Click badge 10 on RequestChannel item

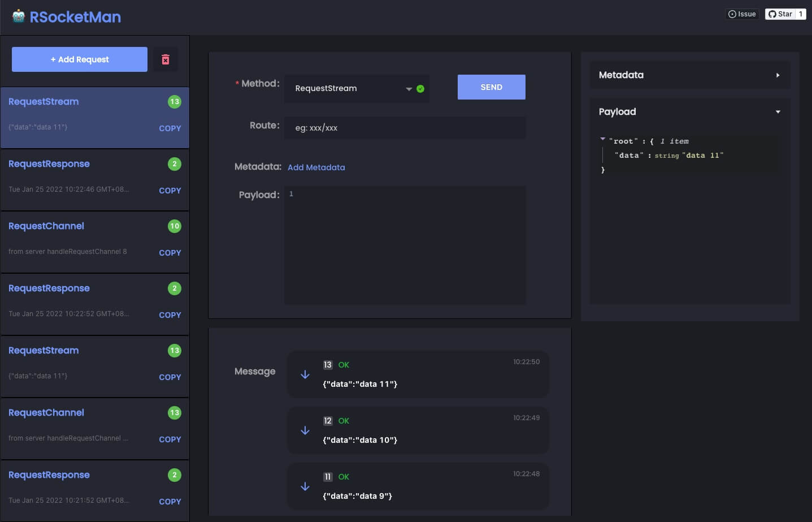175,226
